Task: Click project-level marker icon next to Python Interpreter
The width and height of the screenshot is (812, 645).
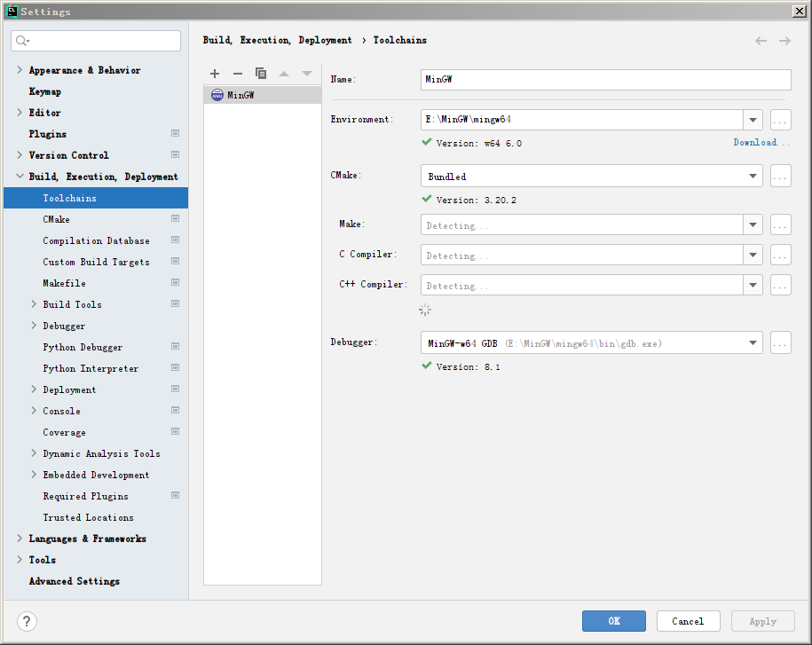Action: point(176,367)
